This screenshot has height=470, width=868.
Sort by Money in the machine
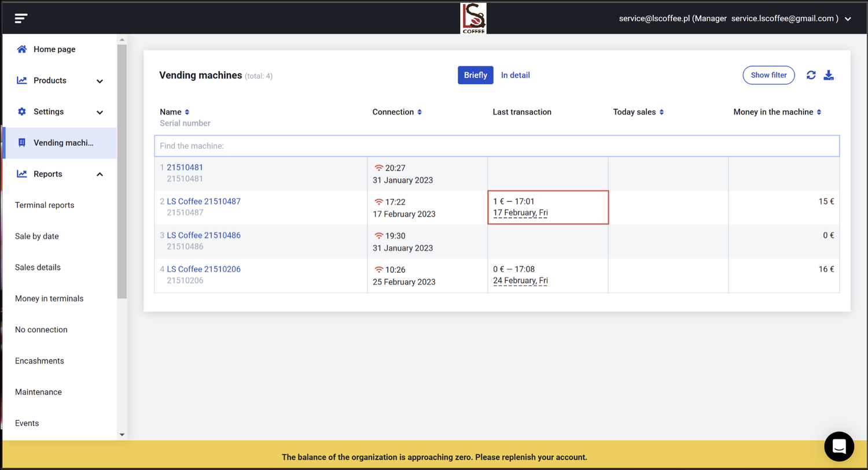tap(819, 112)
